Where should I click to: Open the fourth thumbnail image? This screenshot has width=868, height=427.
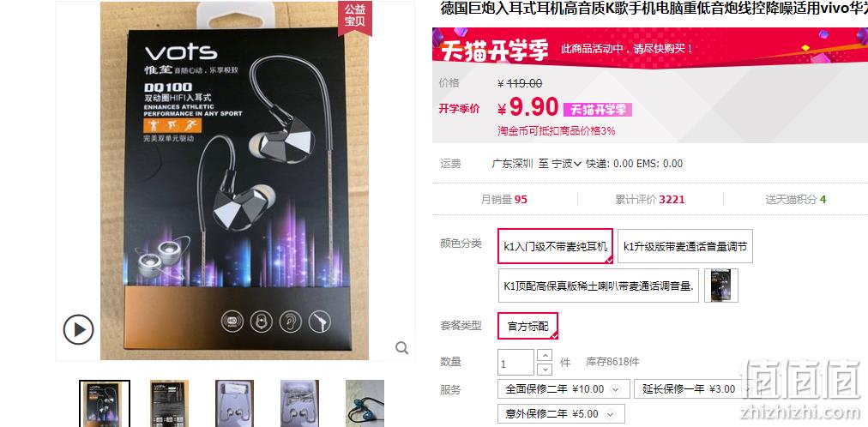(299, 403)
